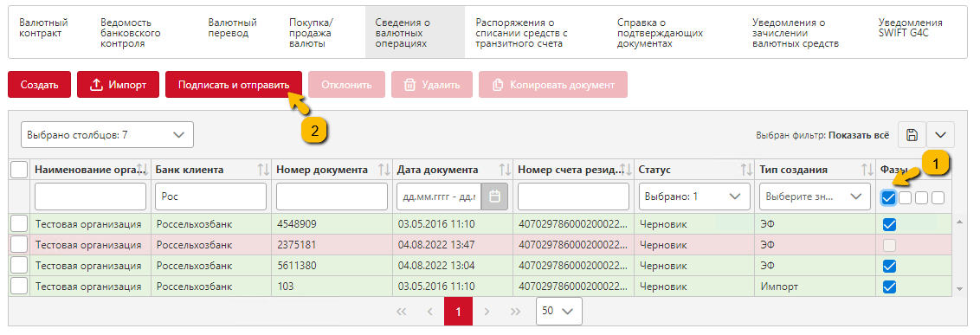Click the Удалить button

[432, 84]
